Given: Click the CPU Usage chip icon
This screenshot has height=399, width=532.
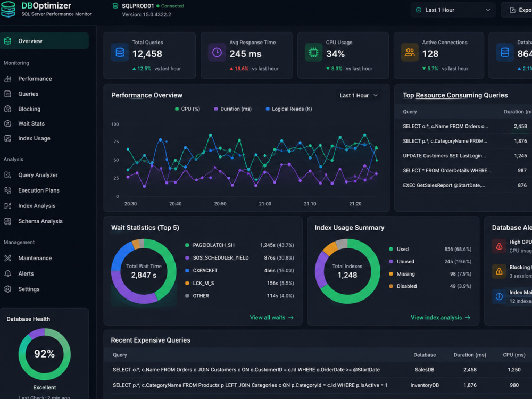Looking at the screenshot, I should pyautogui.click(x=313, y=53).
